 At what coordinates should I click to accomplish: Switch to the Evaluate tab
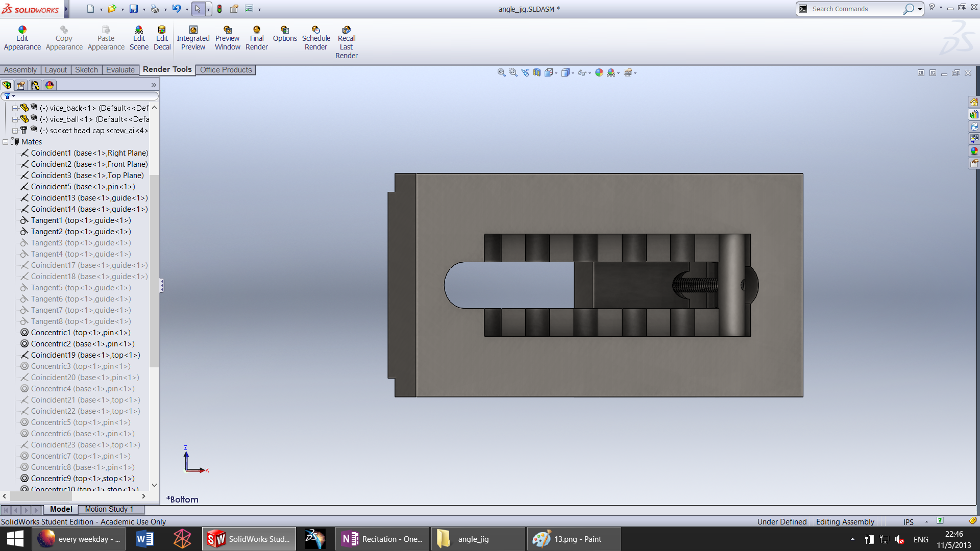(120, 70)
